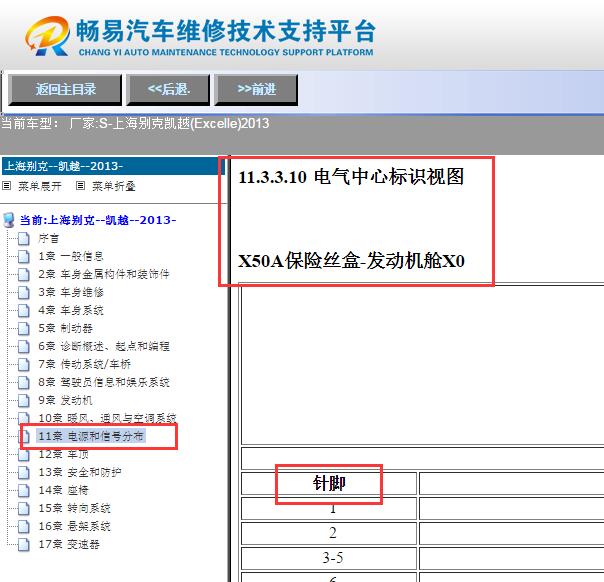Click subheading X50A保险丝盒-发动机舱X0
The image size is (604, 582).
pyautogui.click(x=351, y=261)
